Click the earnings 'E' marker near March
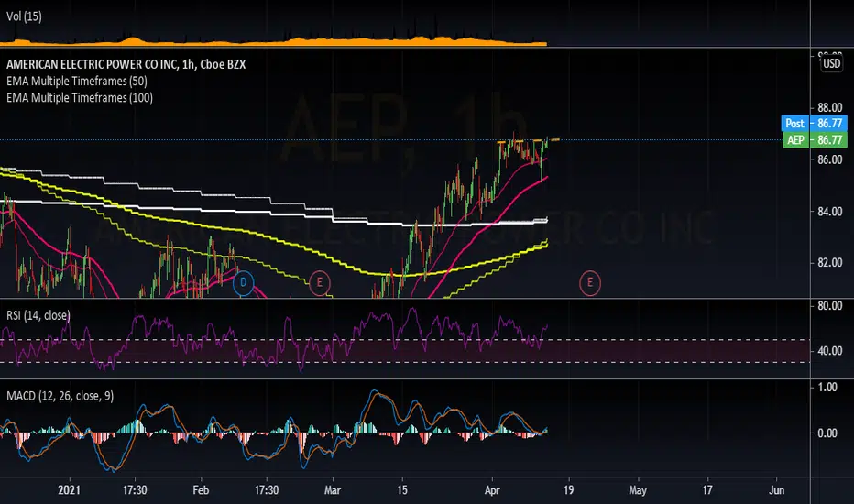Image resolution: width=854 pixels, height=504 pixels. tap(320, 283)
